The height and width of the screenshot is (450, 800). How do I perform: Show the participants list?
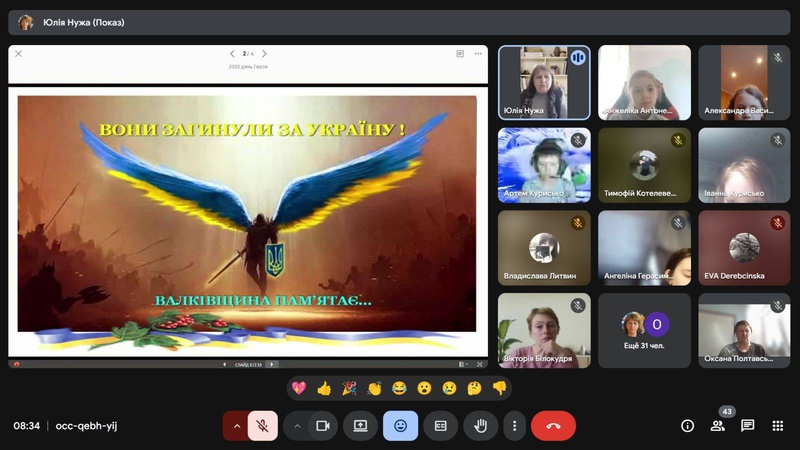pos(717,426)
